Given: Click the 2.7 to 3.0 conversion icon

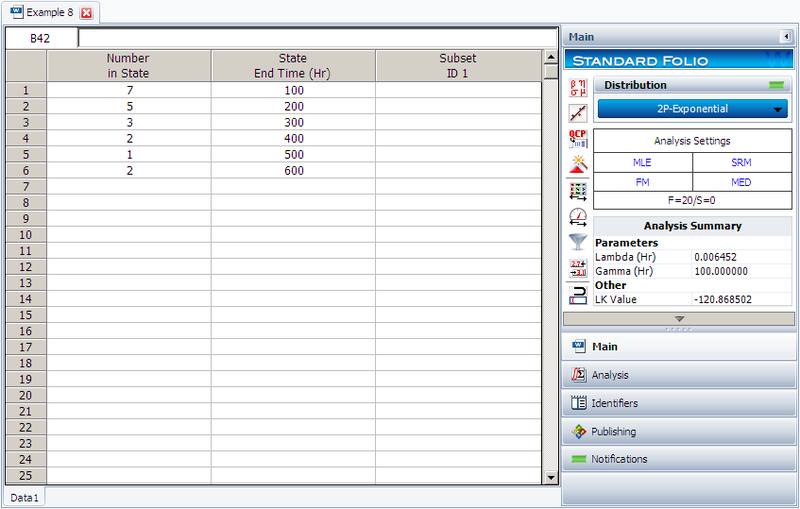Looking at the screenshot, I should [578, 267].
